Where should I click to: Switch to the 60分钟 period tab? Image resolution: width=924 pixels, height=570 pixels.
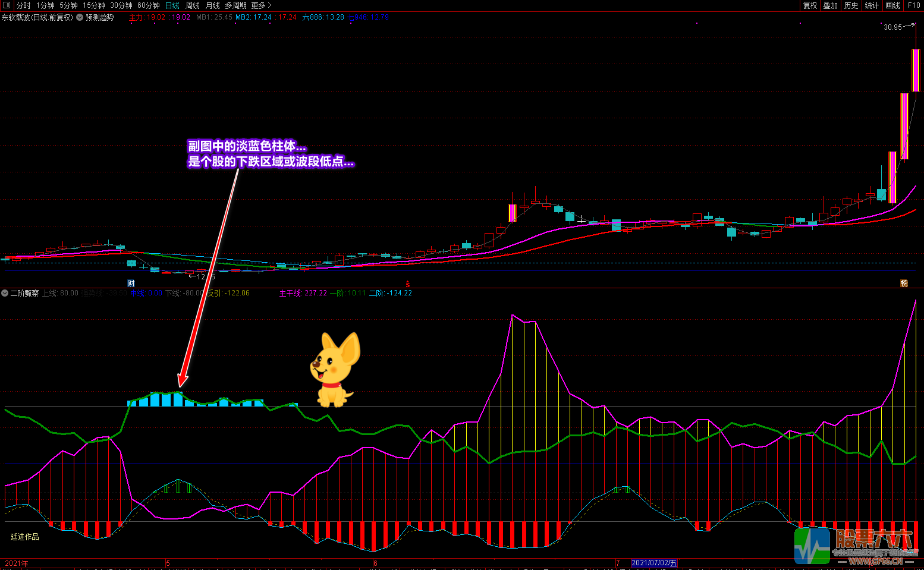tap(149, 5)
